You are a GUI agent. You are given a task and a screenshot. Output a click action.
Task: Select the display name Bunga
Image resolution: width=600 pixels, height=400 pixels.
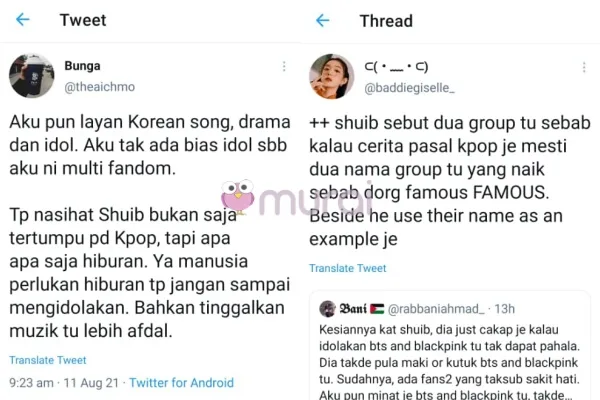[82, 66]
